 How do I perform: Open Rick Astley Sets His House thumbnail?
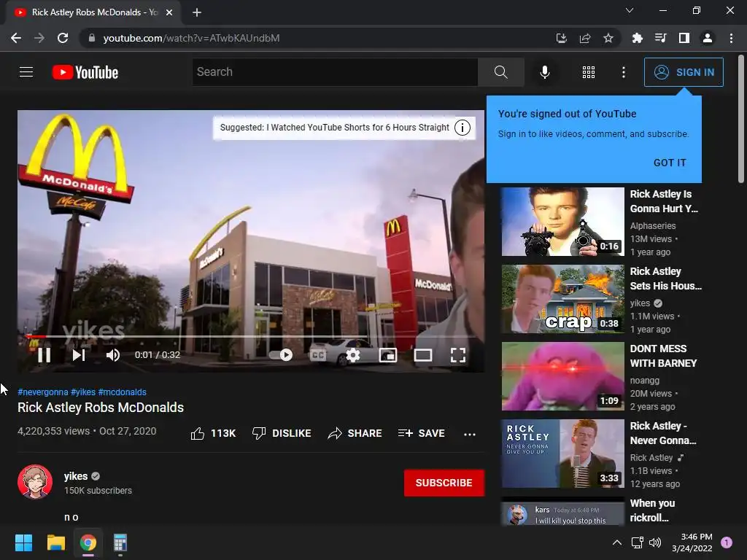click(562, 298)
